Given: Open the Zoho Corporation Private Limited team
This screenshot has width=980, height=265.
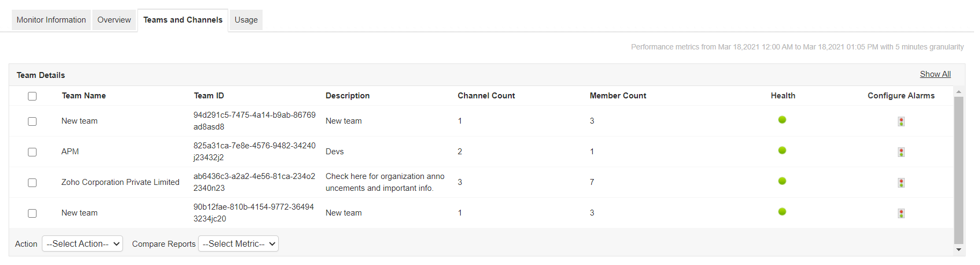Looking at the screenshot, I should [x=120, y=182].
